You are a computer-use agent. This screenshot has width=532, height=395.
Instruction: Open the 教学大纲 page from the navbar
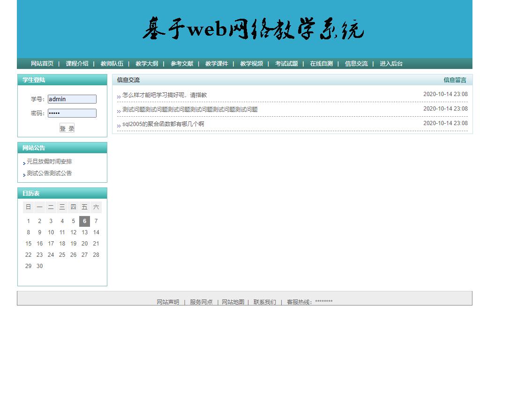147,63
